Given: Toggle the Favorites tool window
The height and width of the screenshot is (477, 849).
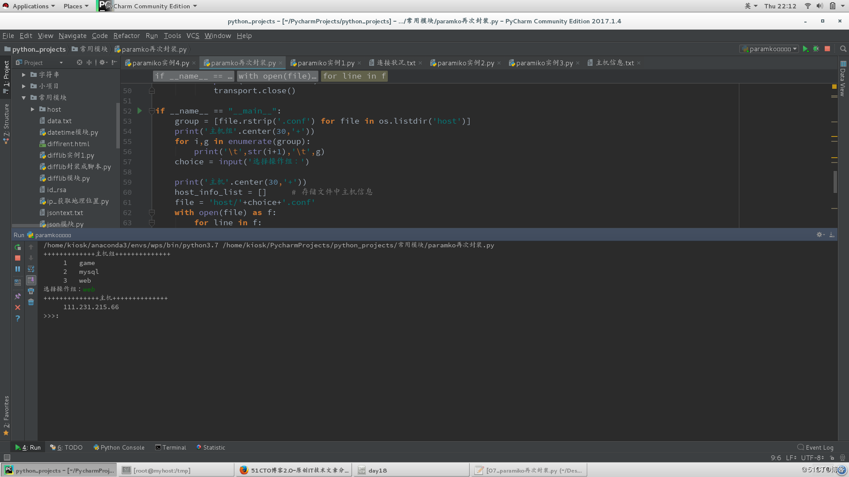Looking at the screenshot, I should tap(5, 412).
